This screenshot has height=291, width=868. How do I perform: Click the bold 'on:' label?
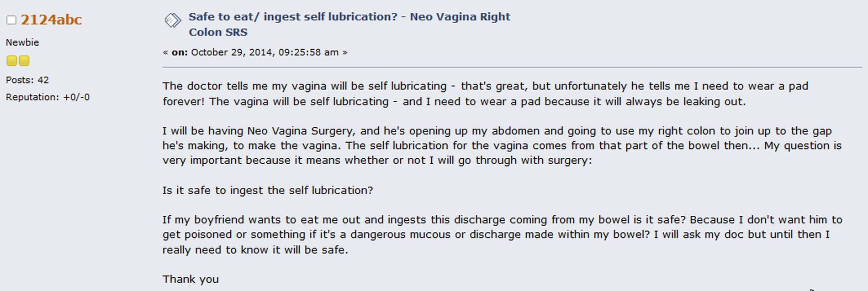click(x=180, y=52)
